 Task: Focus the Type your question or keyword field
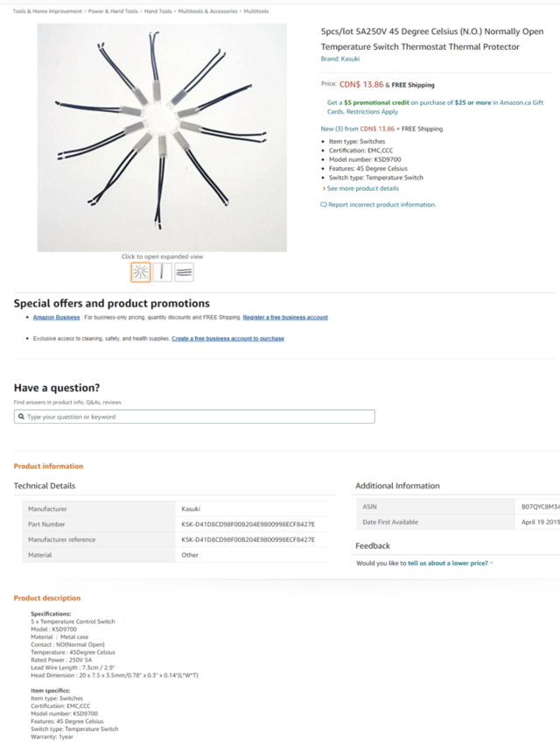tap(194, 417)
